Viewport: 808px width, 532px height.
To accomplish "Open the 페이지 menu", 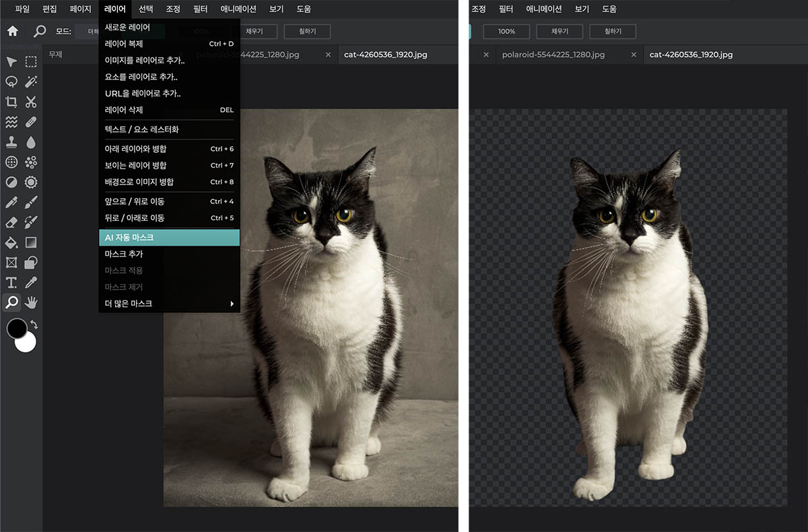I will pos(80,9).
